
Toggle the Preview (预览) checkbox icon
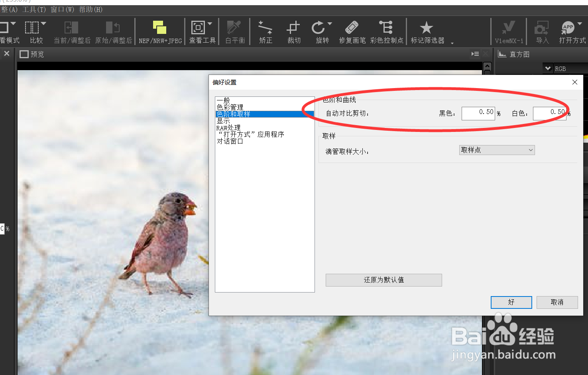click(24, 54)
